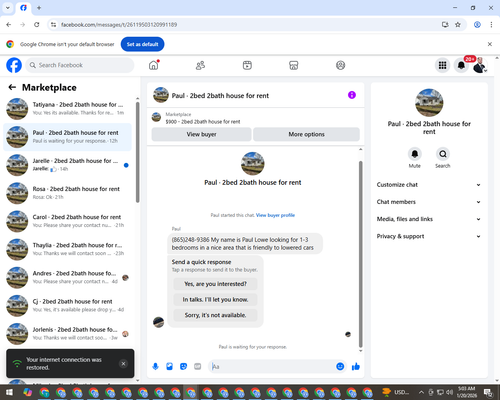Open the Windows Start menu
Screen dimensions: 500x400
click(x=9, y=392)
